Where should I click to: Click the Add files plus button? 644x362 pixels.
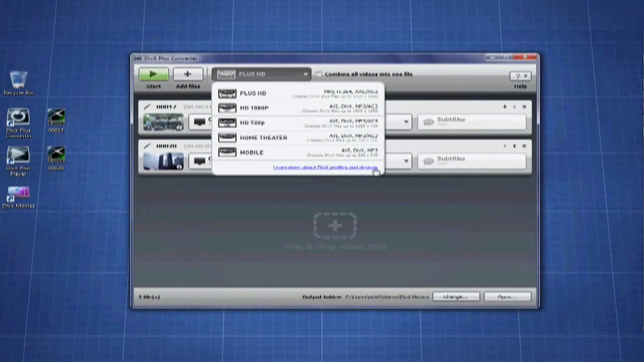click(x=188, y=74)
